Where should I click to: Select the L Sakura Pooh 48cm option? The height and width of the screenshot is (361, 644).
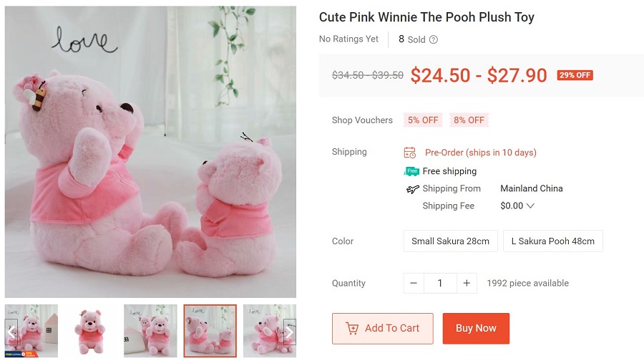tap(552, 241)
